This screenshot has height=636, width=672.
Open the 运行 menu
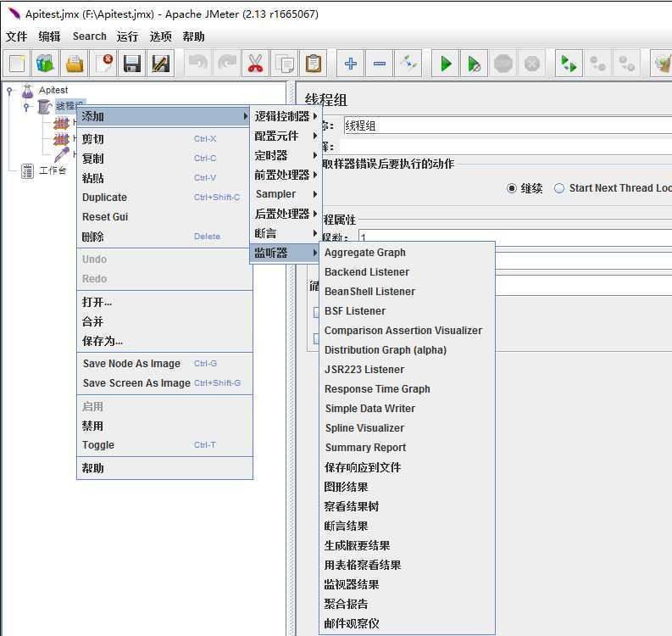click(127, 36)
